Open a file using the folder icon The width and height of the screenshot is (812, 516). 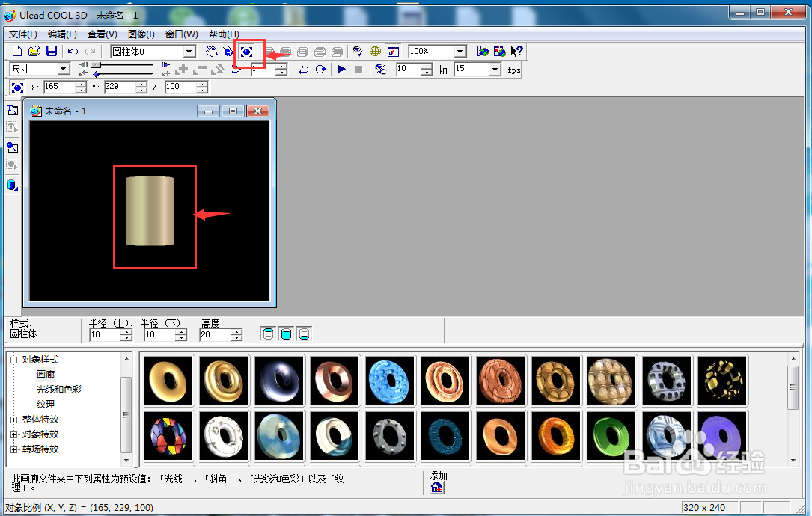point(34,52)
